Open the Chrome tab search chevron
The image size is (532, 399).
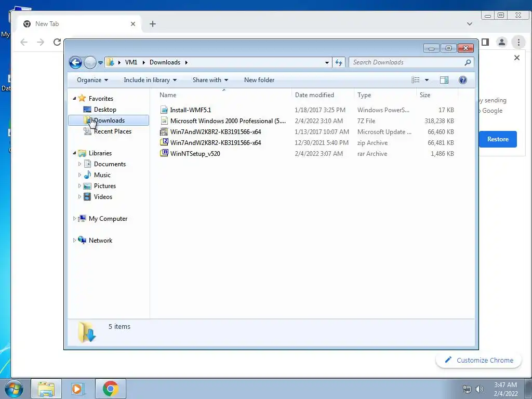470,24
